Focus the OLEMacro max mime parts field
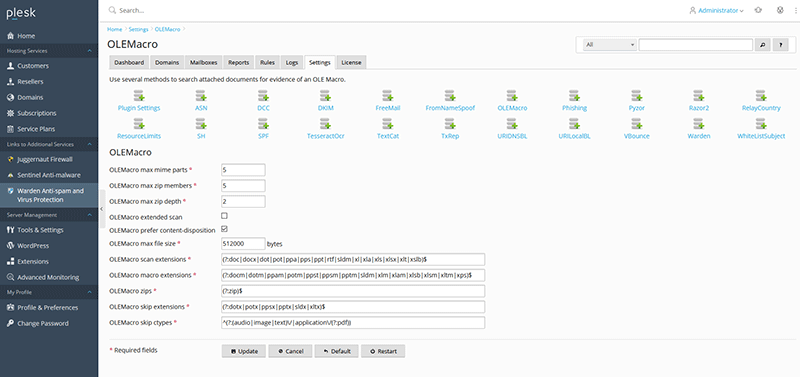This screenshot has width=800, height=377. click(x=243, y=169)
